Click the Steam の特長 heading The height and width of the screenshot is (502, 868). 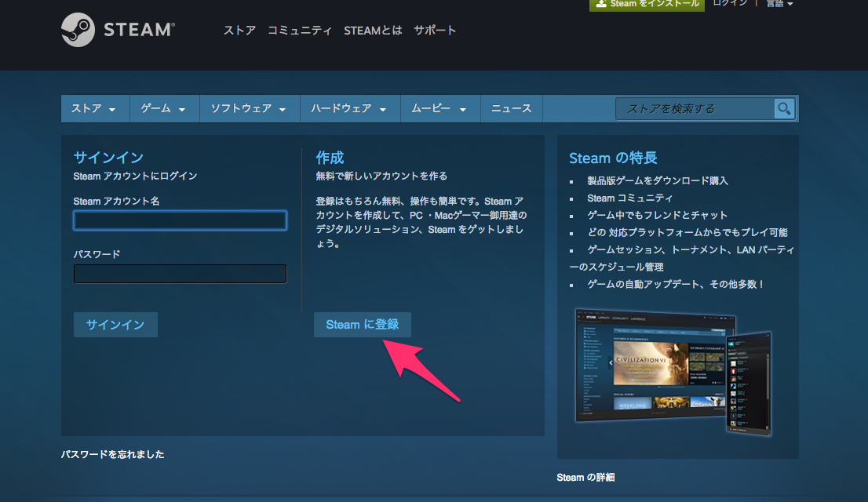click(x=614, y=158)
